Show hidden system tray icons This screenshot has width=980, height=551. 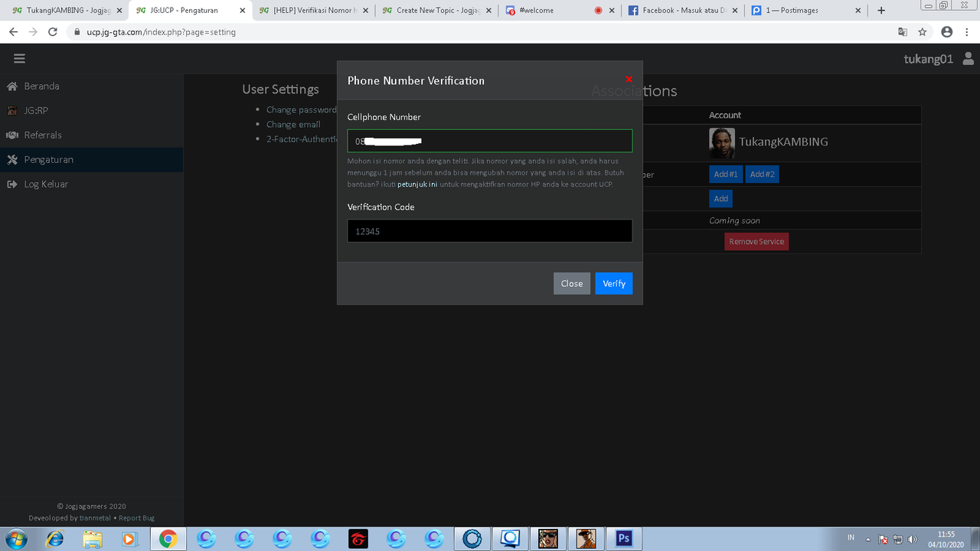tap(868, 540)
